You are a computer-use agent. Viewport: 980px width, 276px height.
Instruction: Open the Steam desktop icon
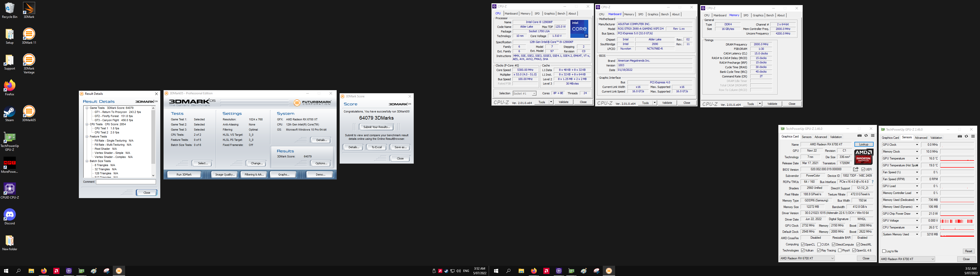click(x=9, y=114)
